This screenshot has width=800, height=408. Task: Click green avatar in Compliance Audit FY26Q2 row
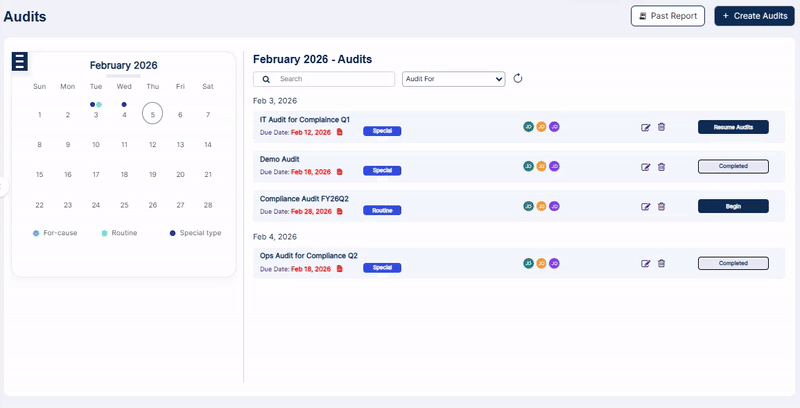529,206
